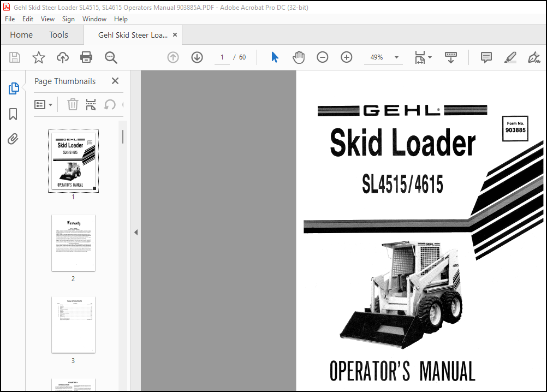This screenshot has height=392, width=547.
Task: Open the Sign menu
Action: pos(68,19)
